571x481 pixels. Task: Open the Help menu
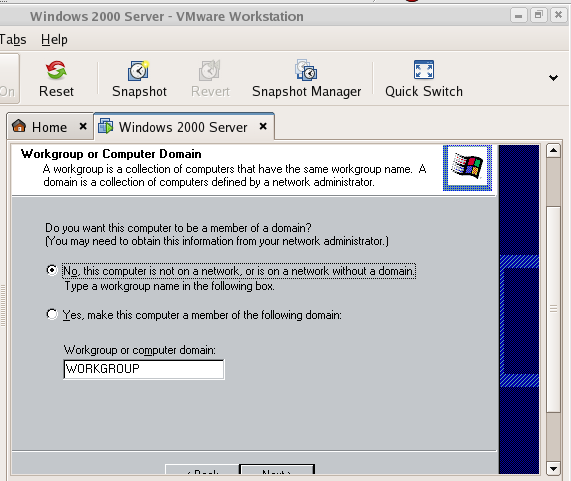tap(54, 39)
